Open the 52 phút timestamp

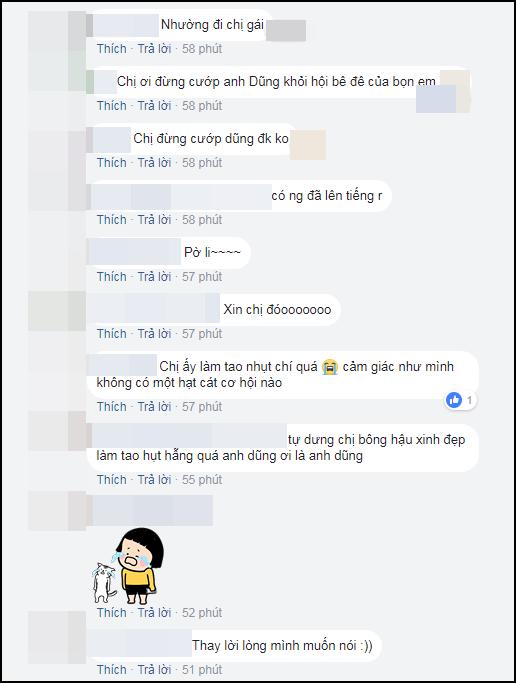202,613
